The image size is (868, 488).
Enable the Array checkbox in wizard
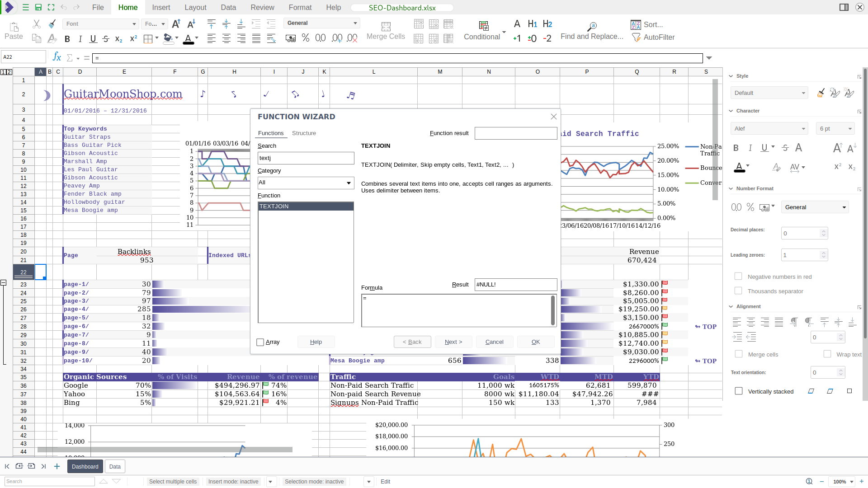260,342
